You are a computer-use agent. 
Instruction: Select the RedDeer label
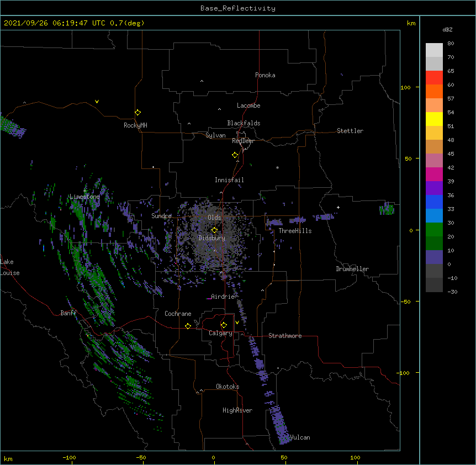pos(243,141)
